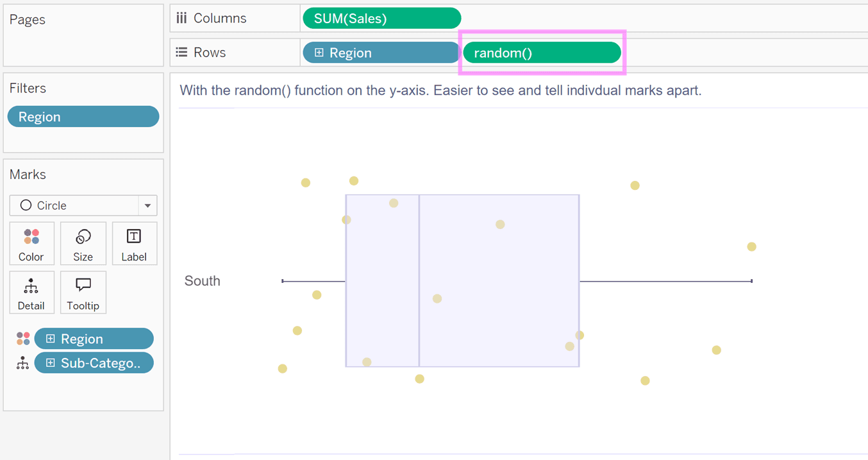Open the Tooltip mark card
868x460 pixels.
coord(83,293)
